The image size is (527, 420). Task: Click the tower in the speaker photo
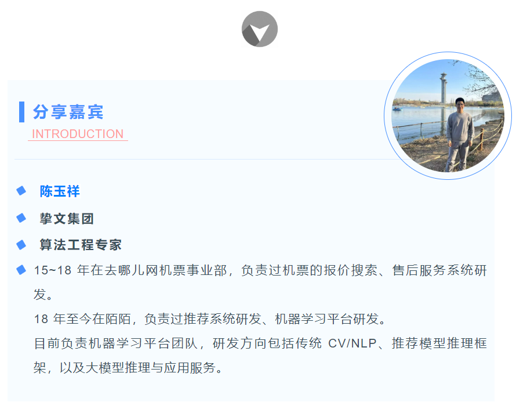coord(444,88)
